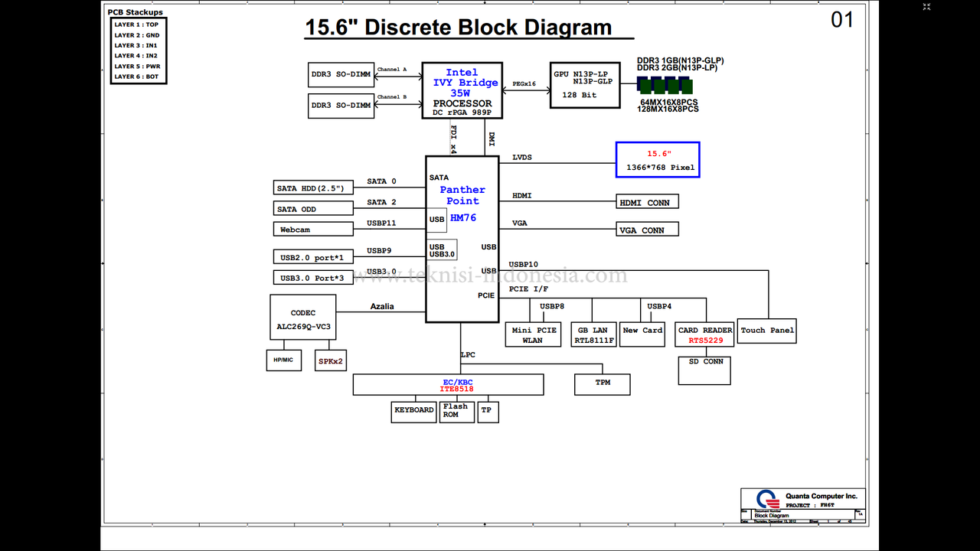Image resolution: width=980 pixels, height=551 pixels.
Task: Click the 'USB3.0 Port*3' block
Action: pos(313,278)
